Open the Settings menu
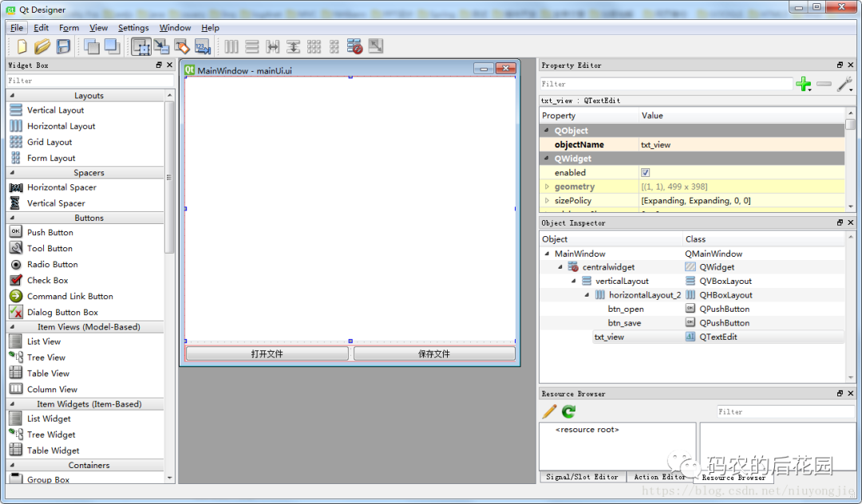Image resolution: width=862 pixels, height=504 pixels. pyautogui.click(x=133, y=27)
